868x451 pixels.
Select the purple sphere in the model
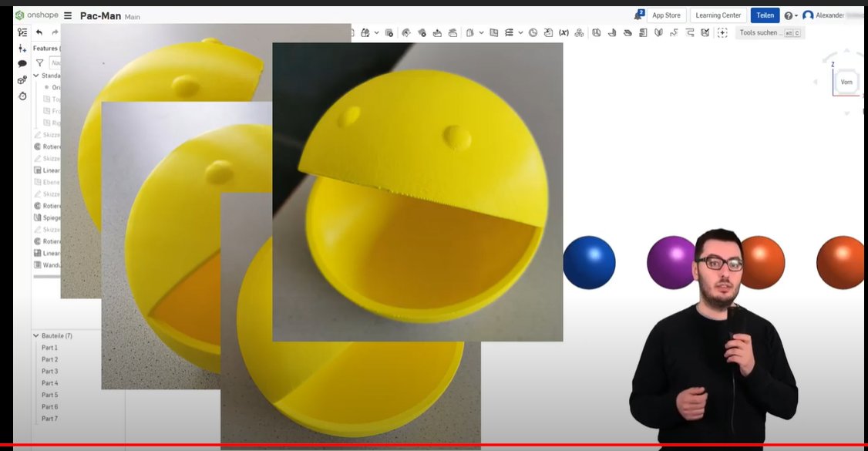coord(670,262)
